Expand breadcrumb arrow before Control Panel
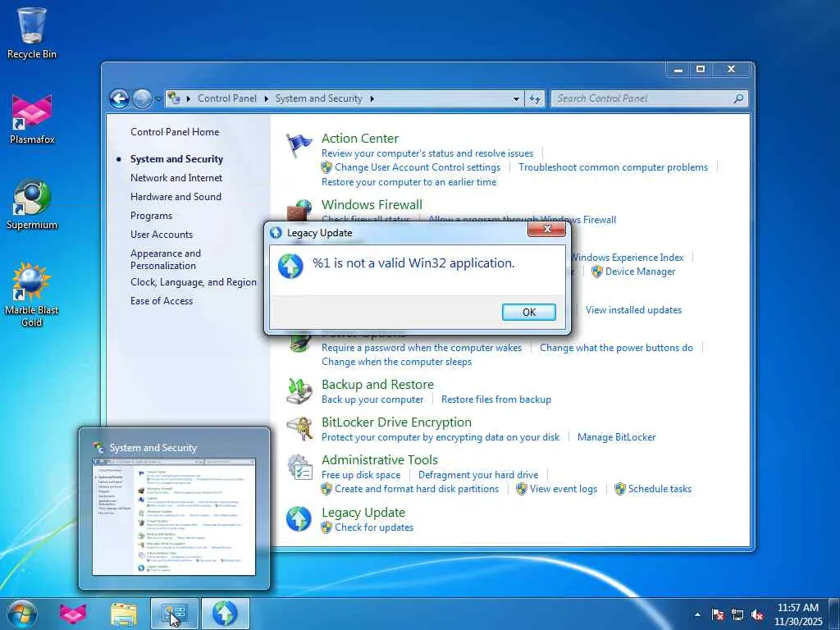The image size is (840, 630). pyautogui.click(x=189, y=98)
